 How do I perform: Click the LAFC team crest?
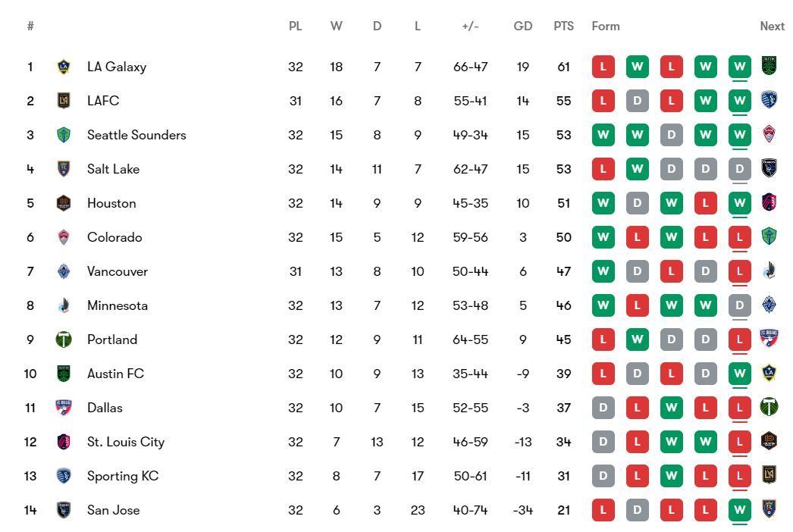(x=64, y=101)
